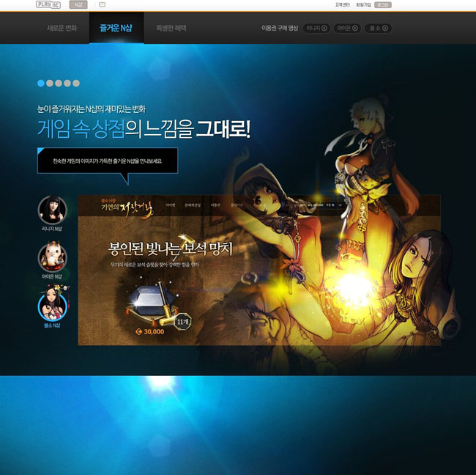The height and width of the screenshot is (475, 476).
Task: Click the grey login button at top right
Action: (x=383, y=5)
